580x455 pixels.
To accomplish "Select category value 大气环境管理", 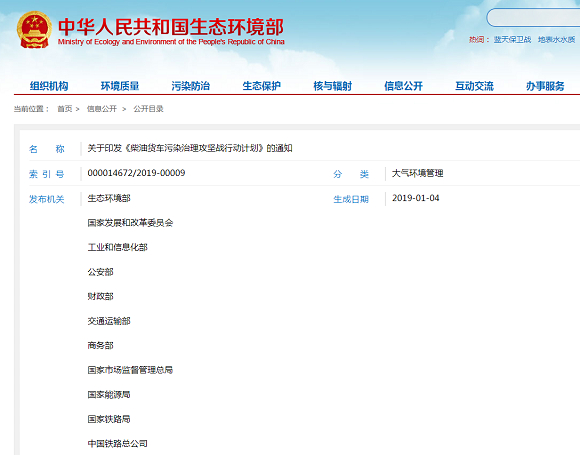I will point(418,173).
